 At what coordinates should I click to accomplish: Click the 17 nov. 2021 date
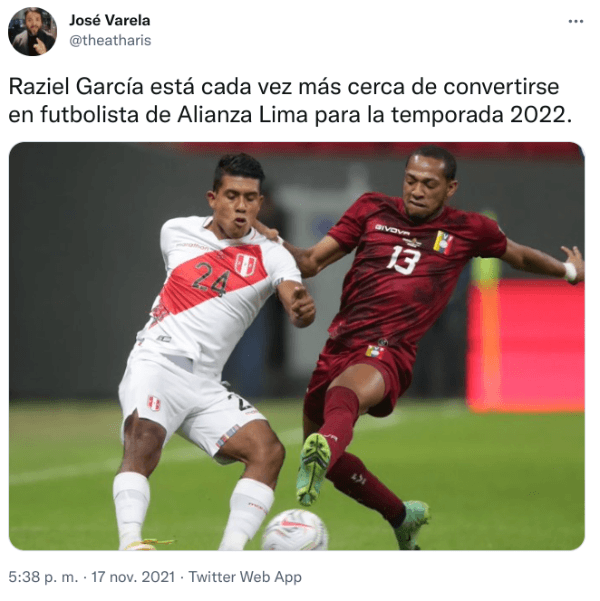[133, 577]
